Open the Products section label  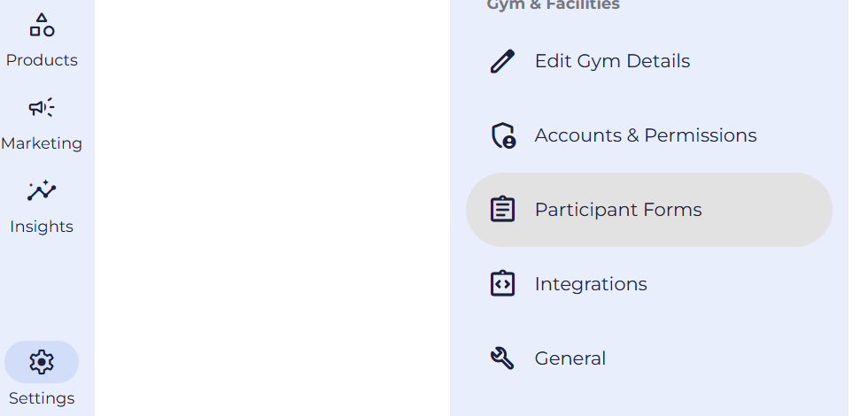pyautogui.click(x=42, y=60)
